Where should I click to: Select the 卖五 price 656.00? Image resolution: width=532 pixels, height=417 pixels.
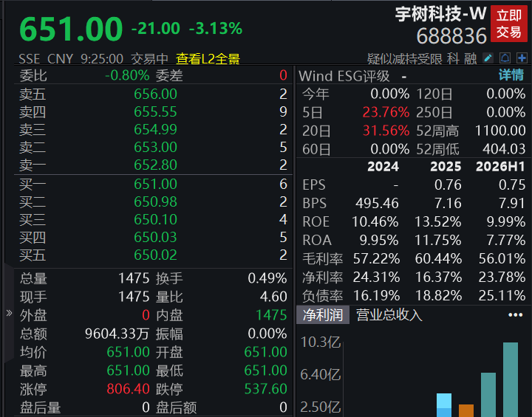[x=155, y=94]
